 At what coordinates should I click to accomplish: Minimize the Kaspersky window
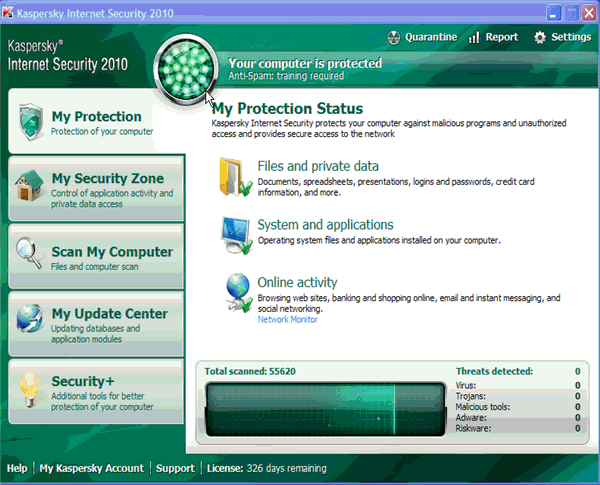pyautogui.click(x=554, y=13)
